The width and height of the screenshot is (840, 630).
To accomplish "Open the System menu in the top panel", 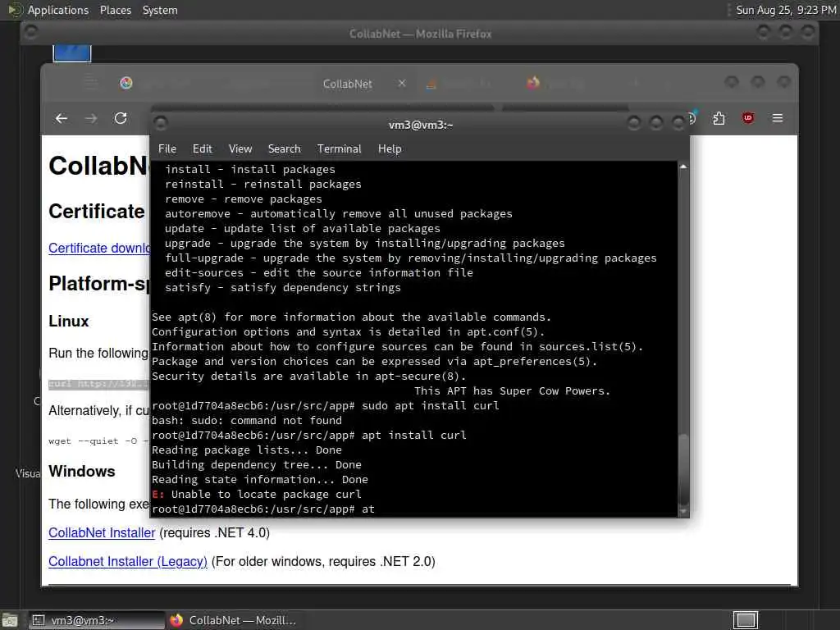I will (x=160, y=10).
